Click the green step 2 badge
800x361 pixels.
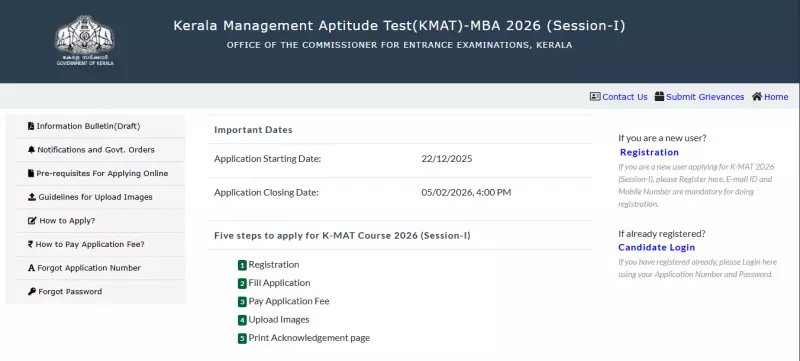(x=242, y=283)
